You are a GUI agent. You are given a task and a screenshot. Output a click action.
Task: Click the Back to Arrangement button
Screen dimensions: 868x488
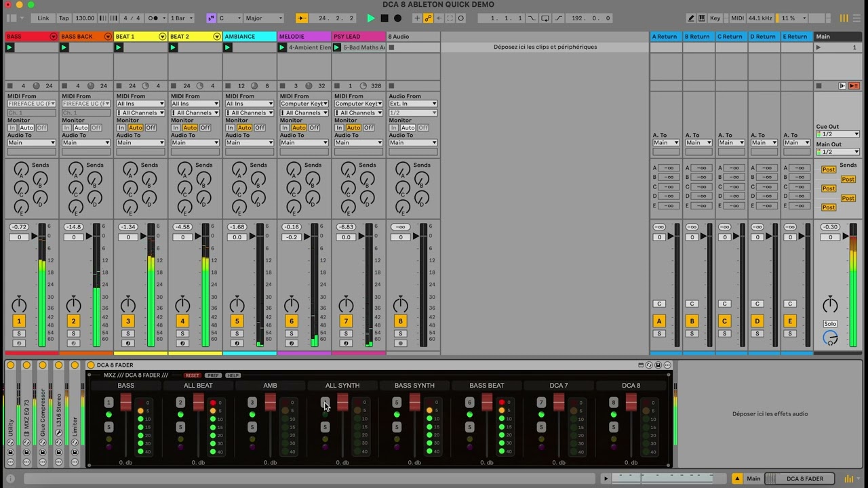854,86
